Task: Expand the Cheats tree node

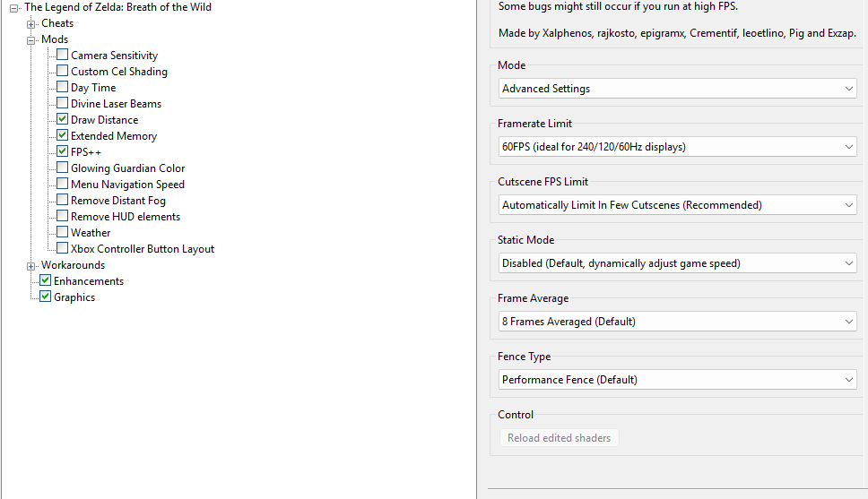Action: point(31,24)
